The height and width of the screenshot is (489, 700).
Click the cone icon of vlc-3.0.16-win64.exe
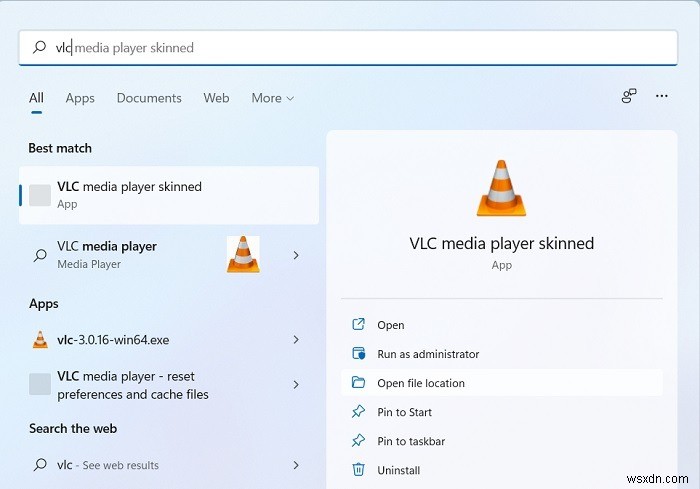(x=40, y=340)
